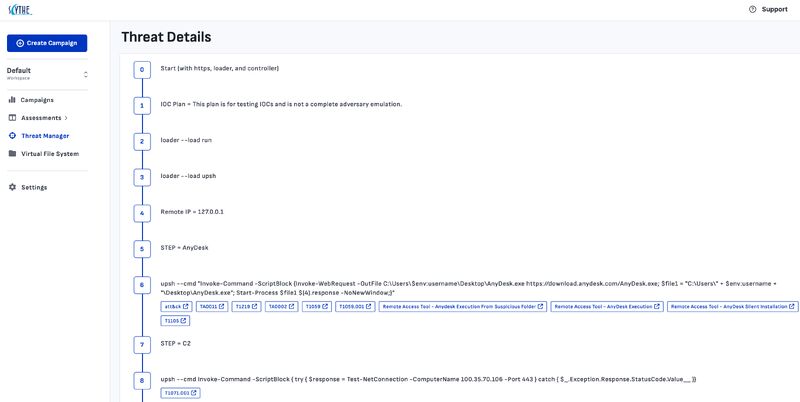Open Remote Access Tool - AnyDesk Execution tag
The image size is (800, 402).
[607, 307]
